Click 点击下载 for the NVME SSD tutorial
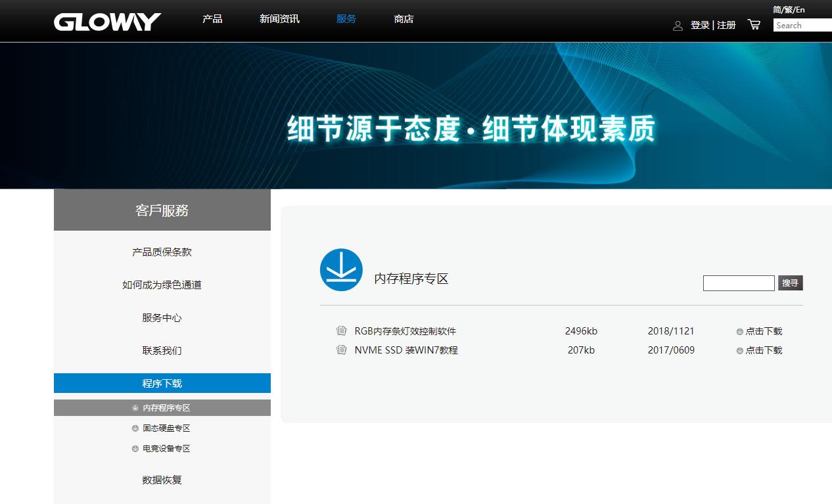 point(764,350)
